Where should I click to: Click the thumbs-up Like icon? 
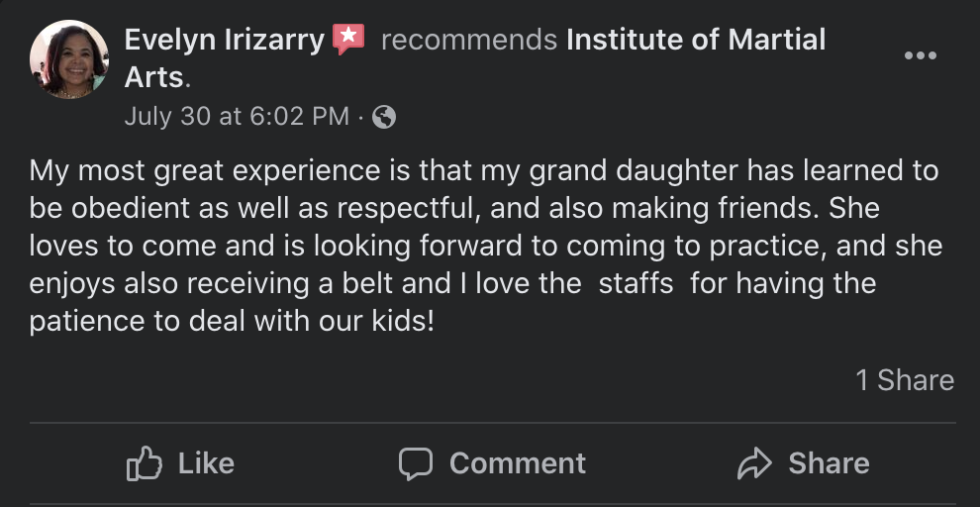[145, 463]
